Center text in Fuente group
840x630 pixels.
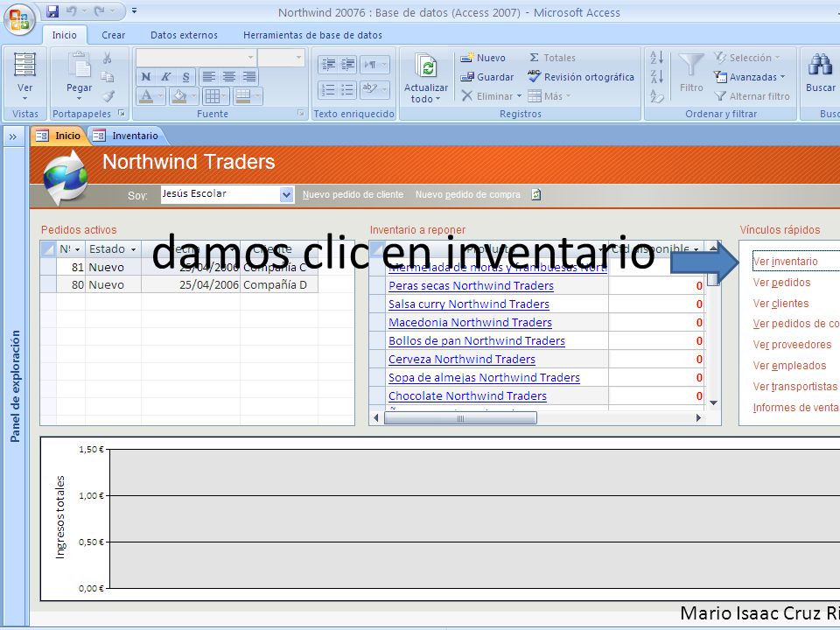tap(228, 77)
